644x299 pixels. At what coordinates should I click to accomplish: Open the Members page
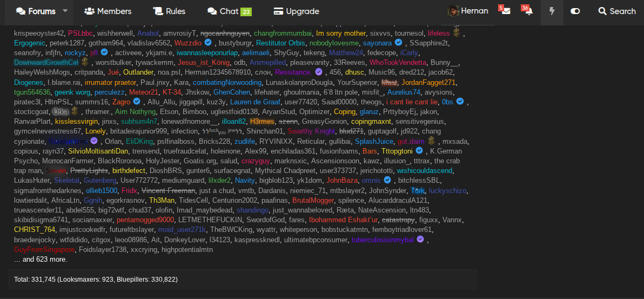108,11
